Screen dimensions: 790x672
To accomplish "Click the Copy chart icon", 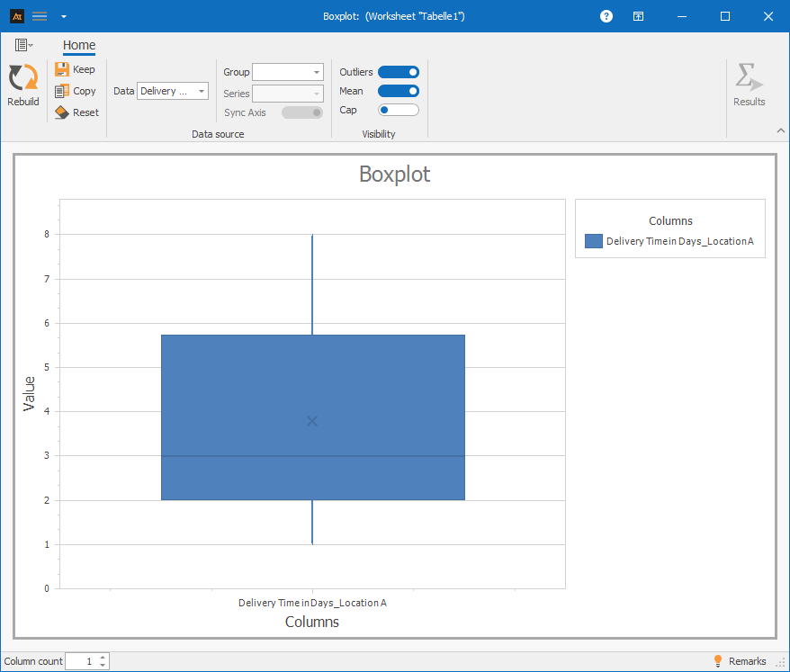I will coord(62,91).
